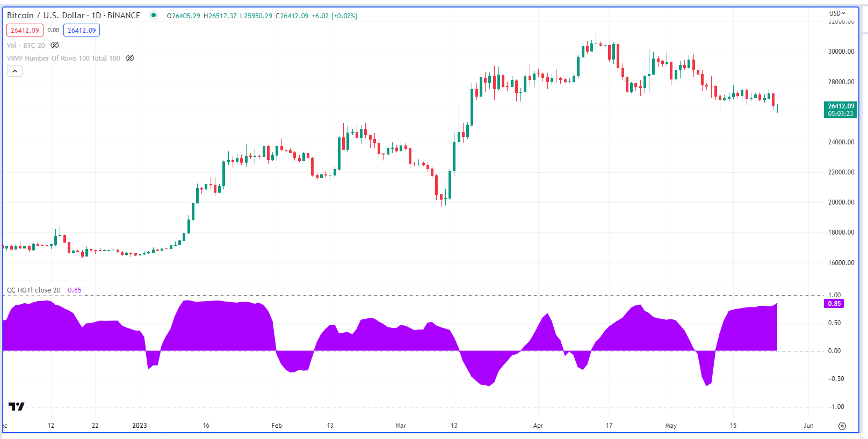The height and width of the screenshot is (439, 868).
Task: Click the green market status dot
Action: click(154, 15)
